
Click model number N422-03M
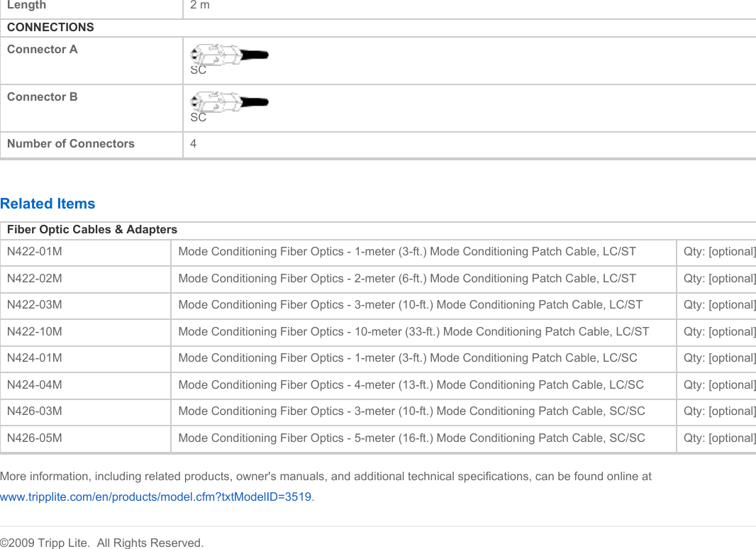(34, 305)
